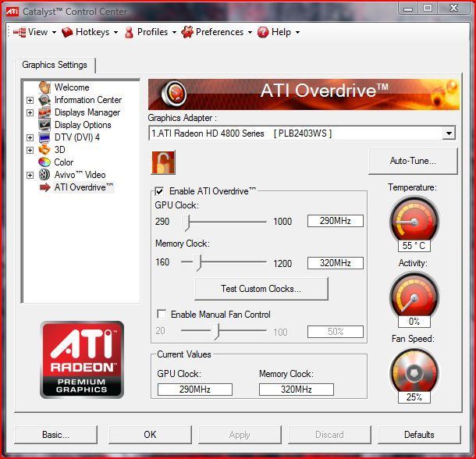476x459 pixels.
Task: Open the Preferences menu
Action: 217,32
